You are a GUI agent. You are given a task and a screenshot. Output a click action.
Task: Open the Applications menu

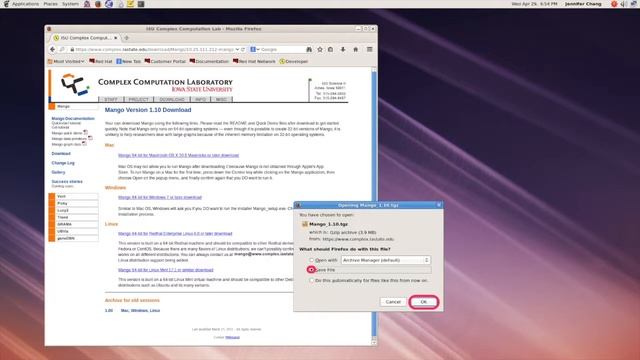(x=25, y=4)
